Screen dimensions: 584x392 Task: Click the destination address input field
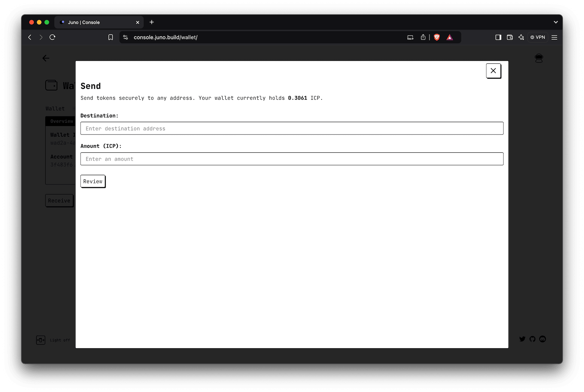coord(292,128)
